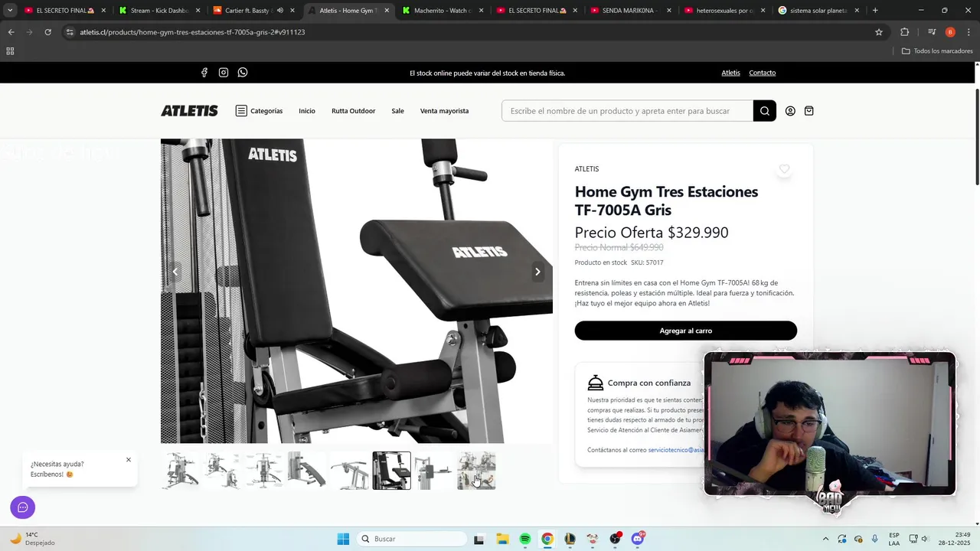Switch to sistema solar planetas tab
The height and width of the screenshot is (551, 980).
(819, 11)
